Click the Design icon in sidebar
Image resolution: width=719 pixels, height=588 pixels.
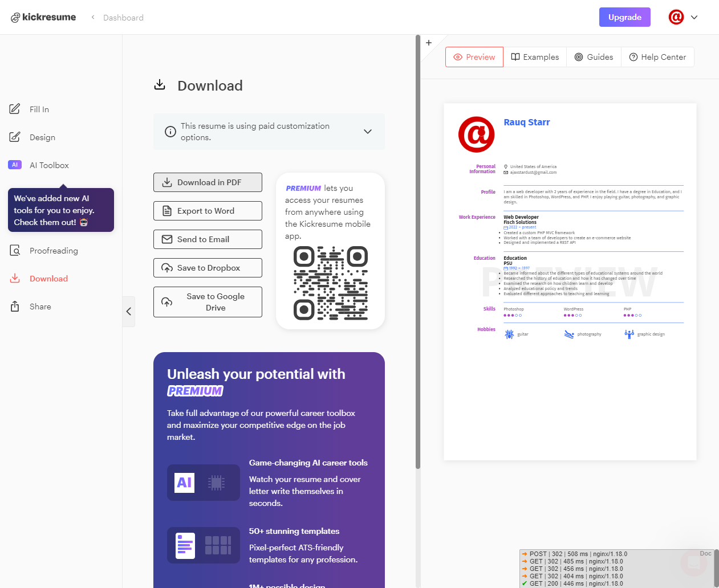click(15, 137)
